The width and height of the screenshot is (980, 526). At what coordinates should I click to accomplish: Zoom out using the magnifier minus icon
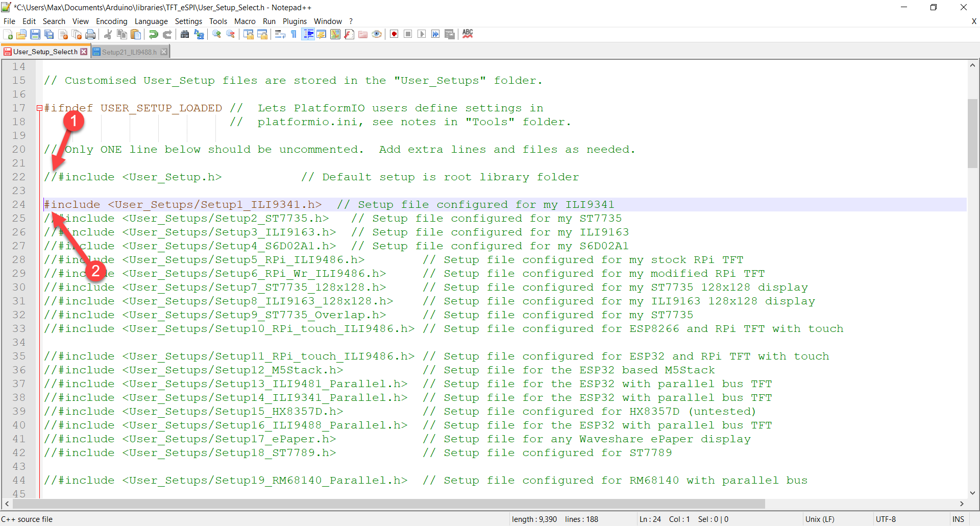tap(231, 34)
